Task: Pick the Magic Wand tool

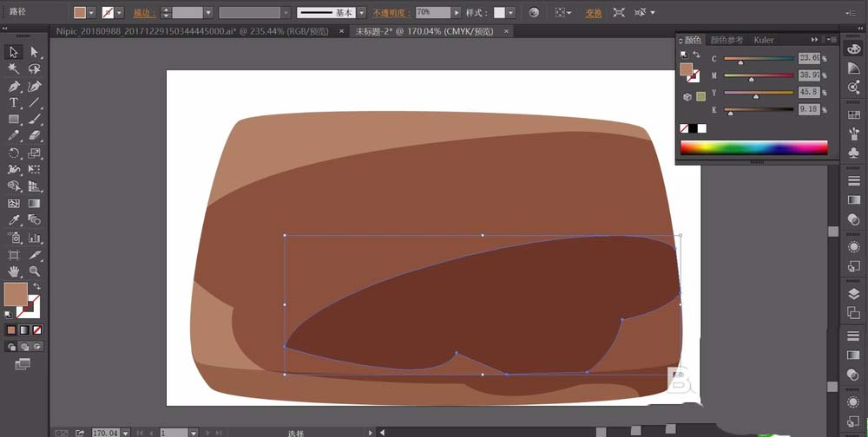Action: [14, 69]
